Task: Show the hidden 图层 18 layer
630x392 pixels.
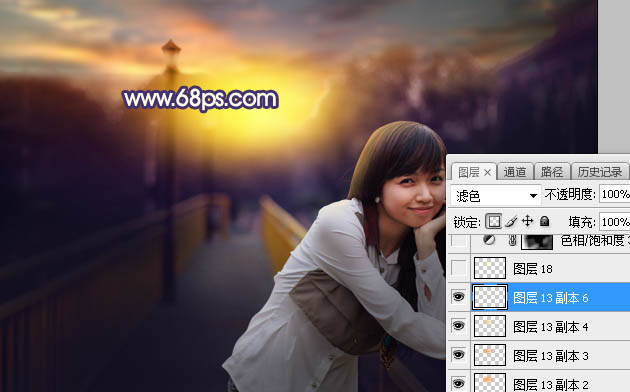Action: 459,268
